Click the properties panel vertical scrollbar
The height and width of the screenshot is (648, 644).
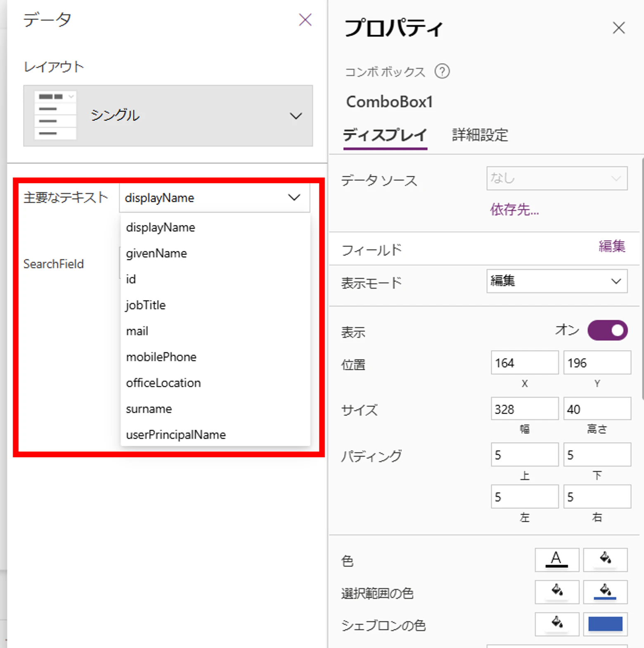(642, 279)
